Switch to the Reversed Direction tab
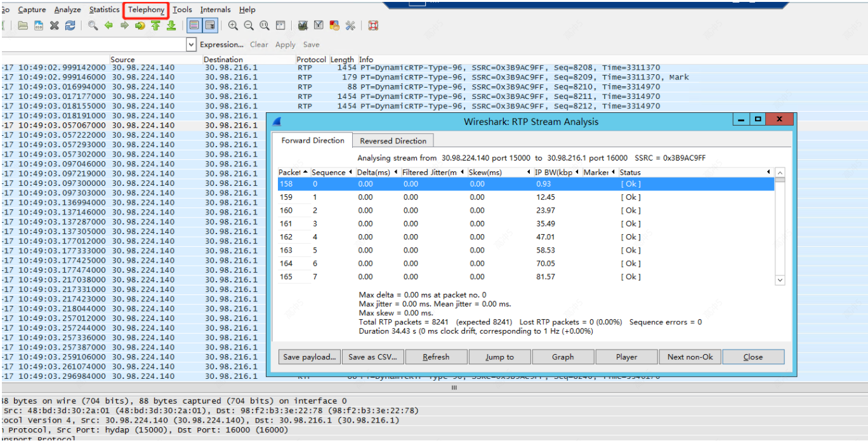868x441 pixels. [393, 140]
